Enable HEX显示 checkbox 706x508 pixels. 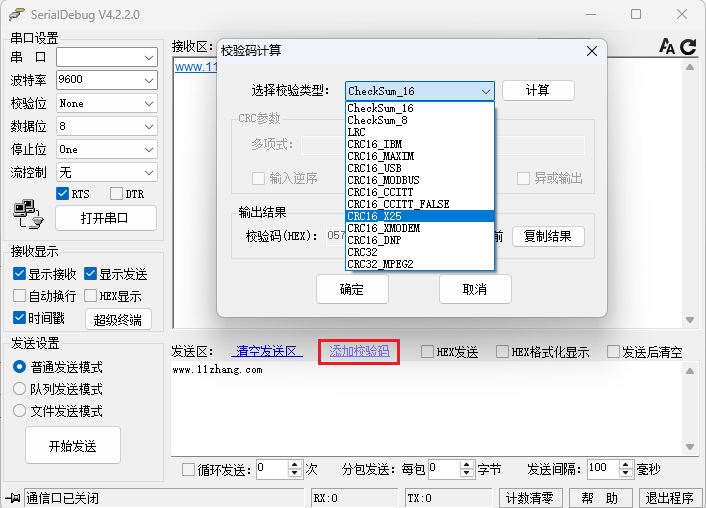coord(90,296)
